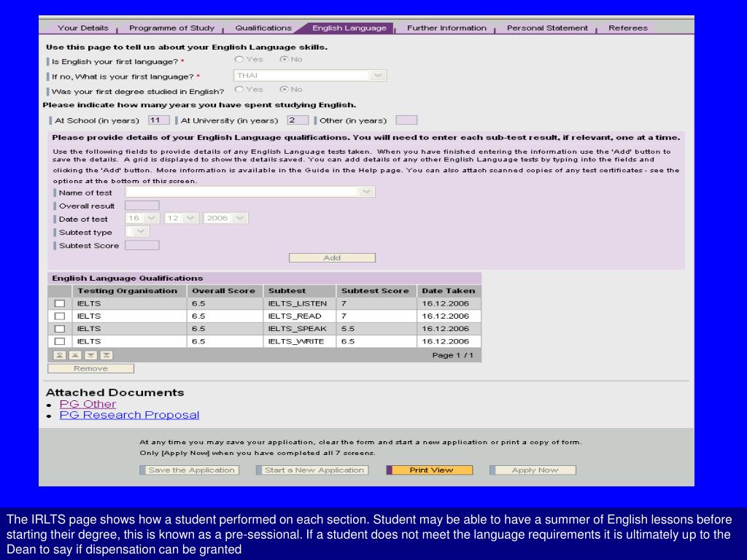Go to first page of qualifications grid
Screen dimensions: 747x560
(60, 355)
